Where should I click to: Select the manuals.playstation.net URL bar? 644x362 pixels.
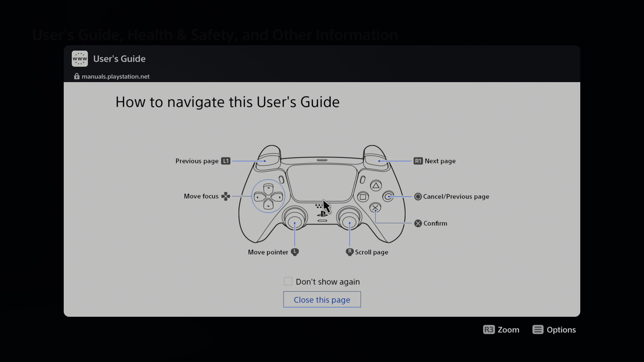(115, 76)
